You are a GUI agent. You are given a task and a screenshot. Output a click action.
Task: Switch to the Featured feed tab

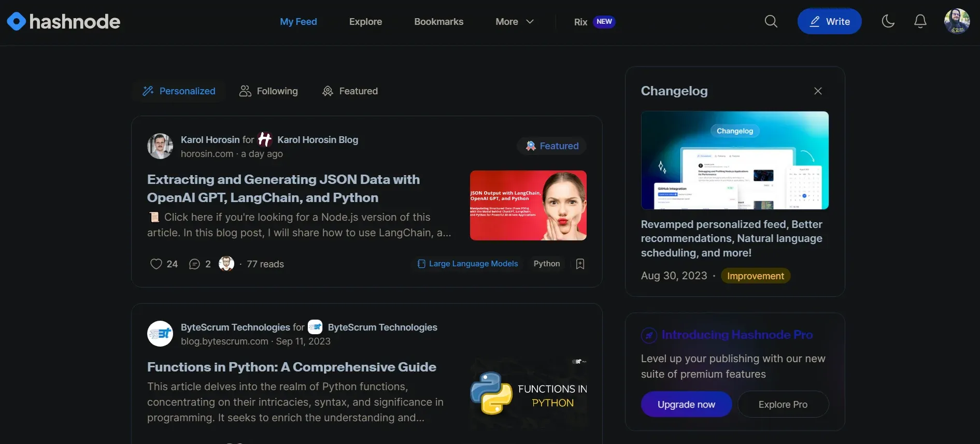(350, 91)
